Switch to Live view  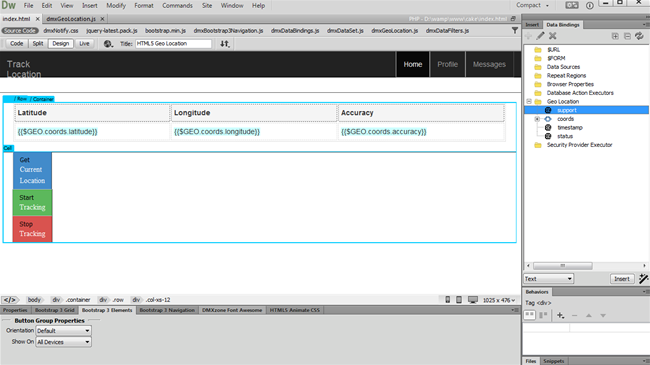pos(84,44)
